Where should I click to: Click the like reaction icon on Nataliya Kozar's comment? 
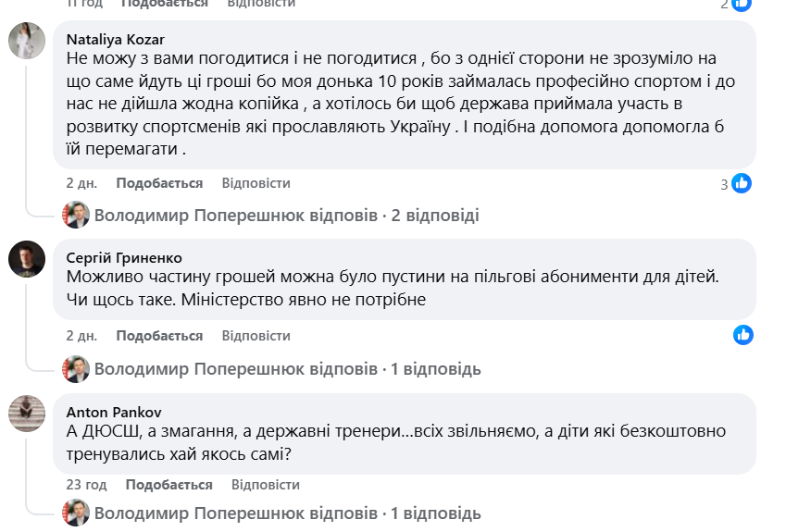pyautogui.click(x=742, y=183)
